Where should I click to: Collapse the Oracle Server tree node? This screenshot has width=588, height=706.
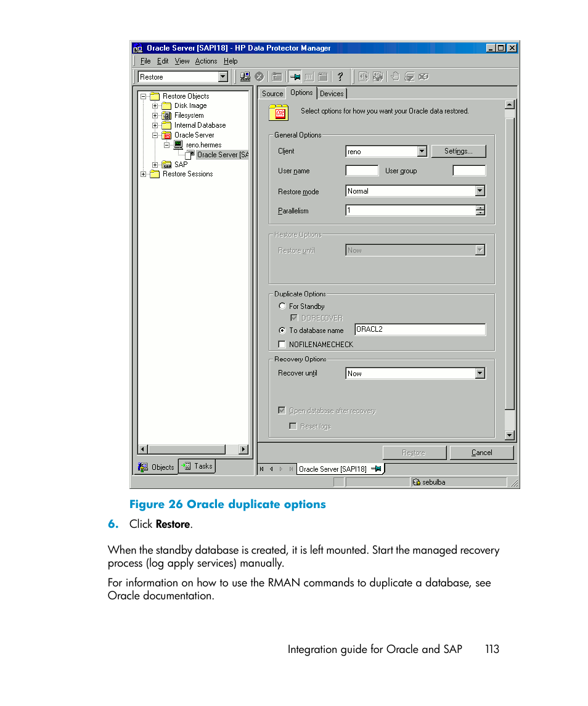pos(155,135)
